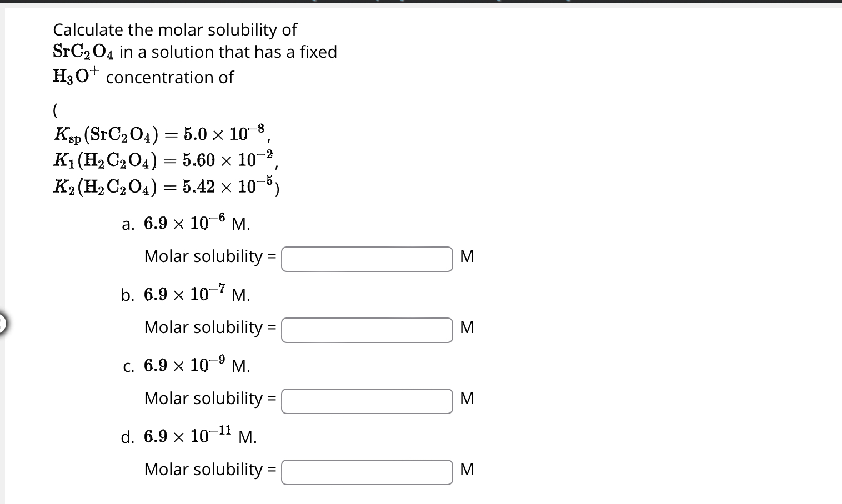Click the Molar solubility input for option b
This screenshot has width=842, height=504.
[367, 330]
